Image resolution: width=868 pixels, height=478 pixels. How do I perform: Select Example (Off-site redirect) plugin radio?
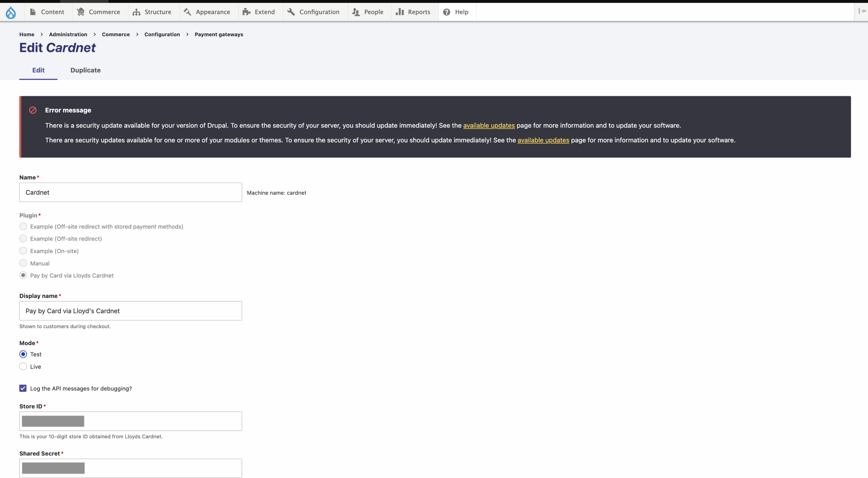pyautogui.click(x=23, y=238)
